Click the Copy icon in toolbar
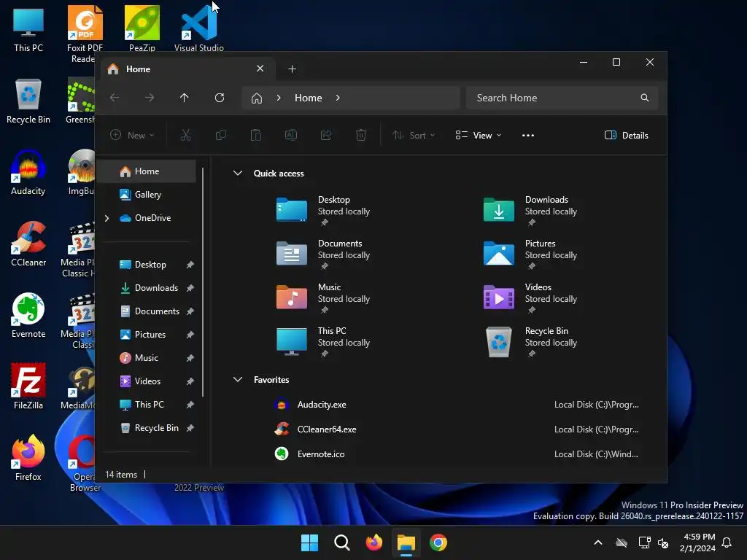This screenshot has width=747, height=560. (220, 135)
